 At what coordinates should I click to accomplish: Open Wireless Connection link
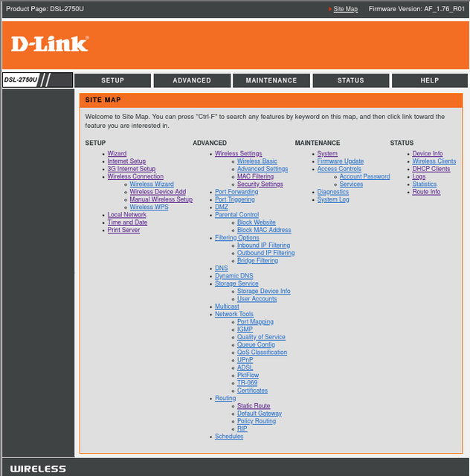(x=135, y=176)
